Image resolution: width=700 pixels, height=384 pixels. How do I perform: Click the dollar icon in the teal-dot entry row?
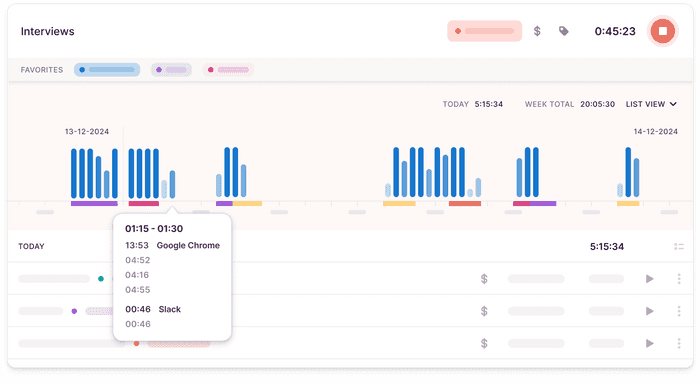[484, 279]
